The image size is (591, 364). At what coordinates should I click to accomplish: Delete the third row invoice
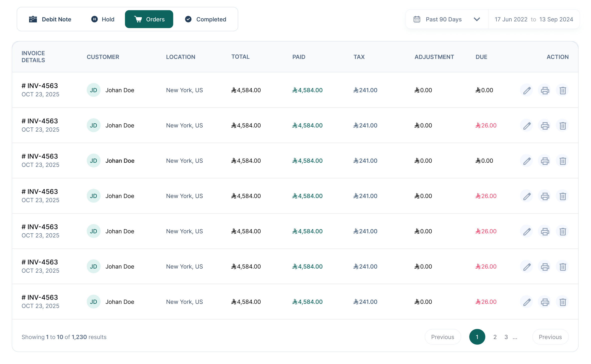[x=563, y=161]
